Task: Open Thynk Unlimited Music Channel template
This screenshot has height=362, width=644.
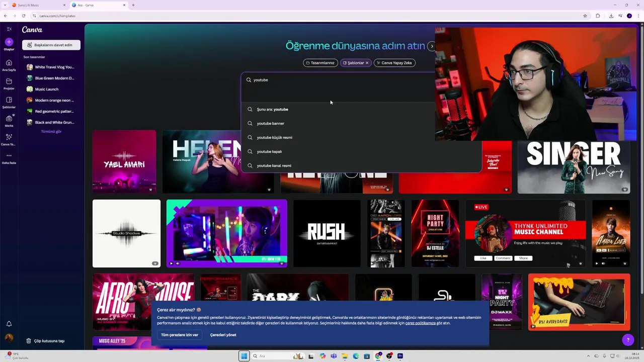Action: pos(525,233)
